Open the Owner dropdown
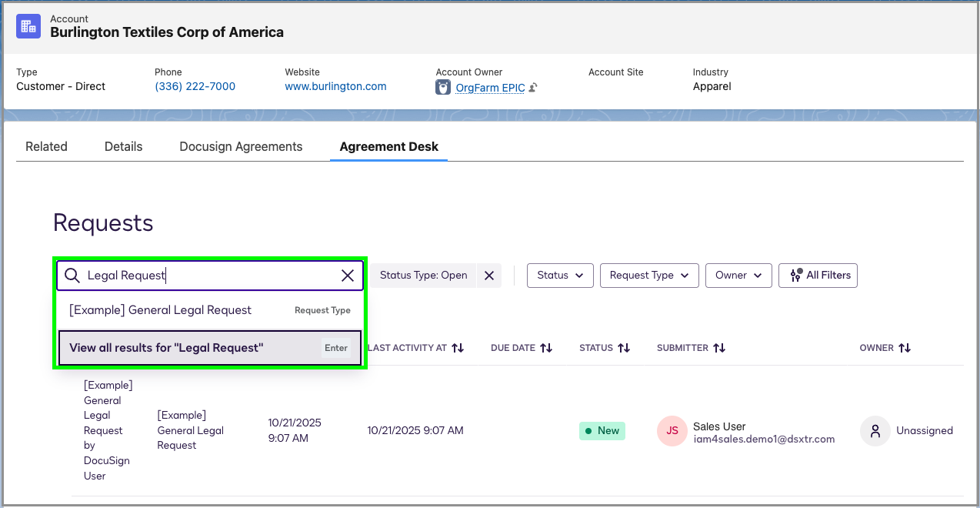Image resolution: width=980 pixels, height=508 pixels. (738, 275)
